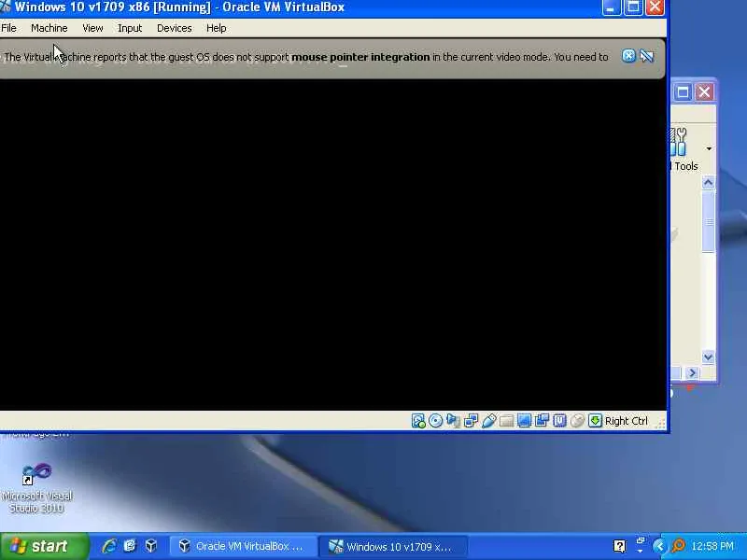Switch to Windows 10 v1709 taskbar button
This screenshot has height=560, width=747.
[392, 546]
